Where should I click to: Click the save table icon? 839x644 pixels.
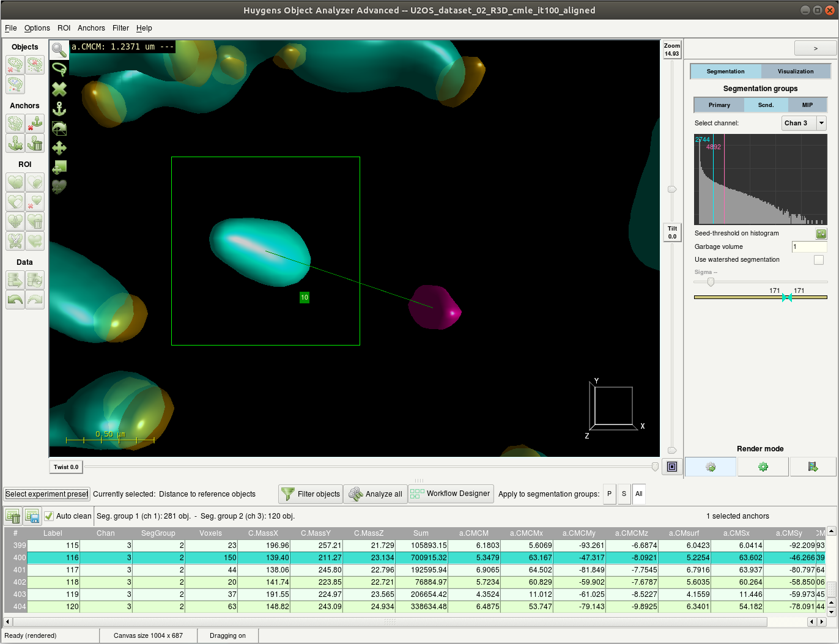32,516
